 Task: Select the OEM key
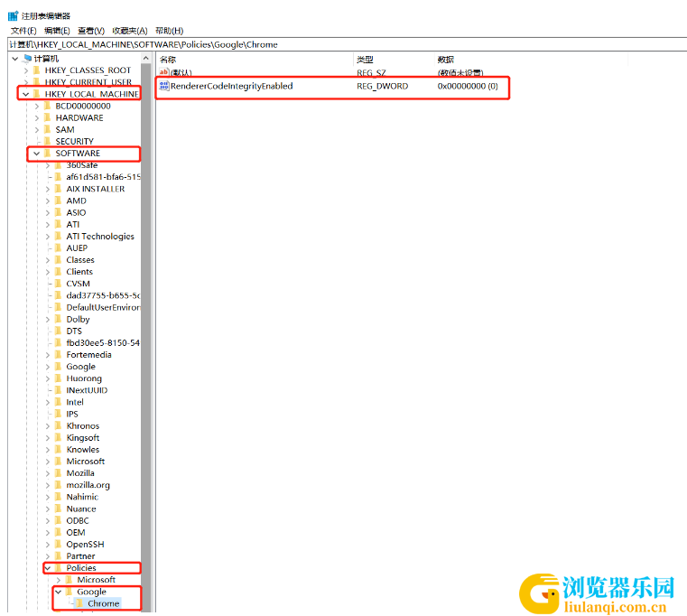(x=76, y=533)
